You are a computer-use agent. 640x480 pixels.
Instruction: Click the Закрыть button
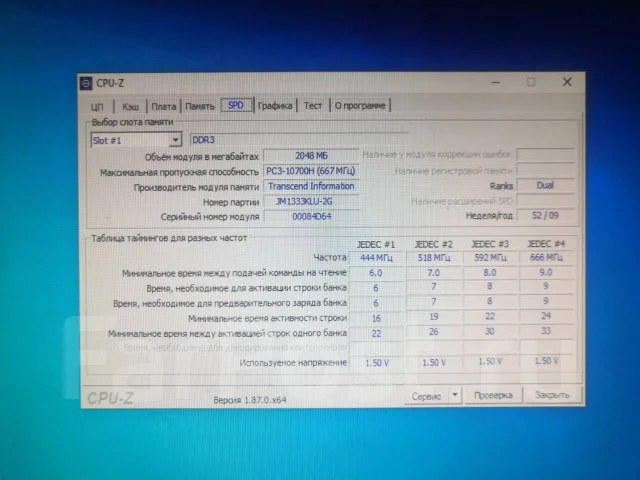pos(552,395)
